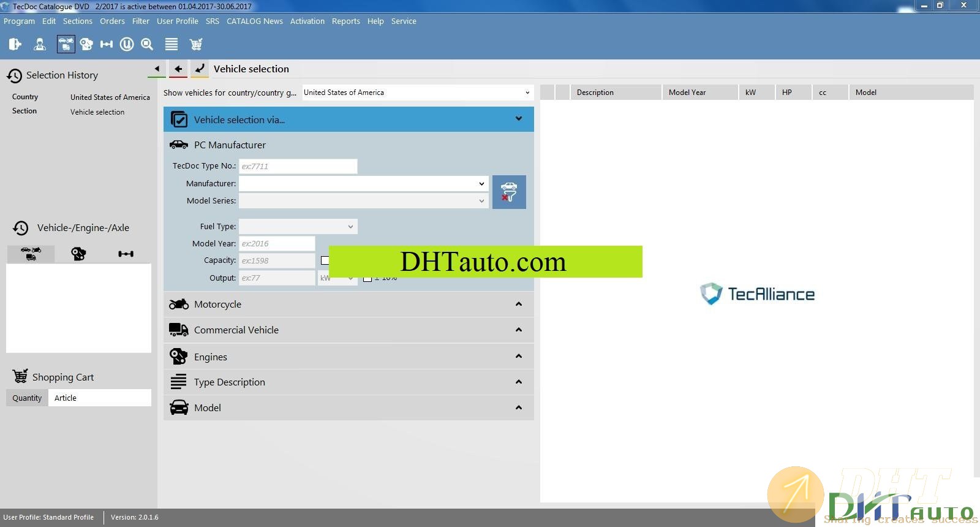Sort by Model Year column header
Viewport: 980px width, 527px height.
pos(699,93)
